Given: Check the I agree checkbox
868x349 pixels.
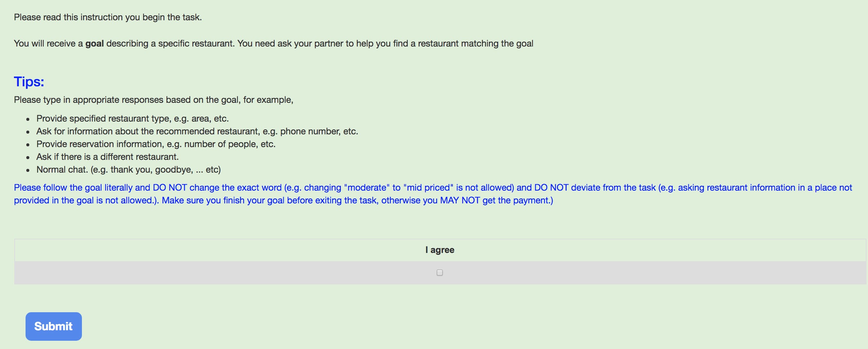Looking at the screenshot, I should [x=440, y=272].
